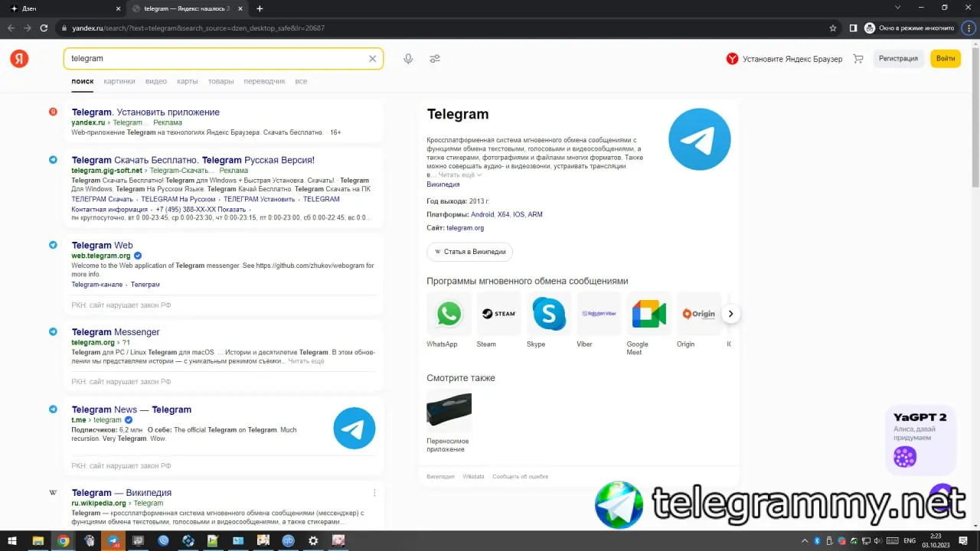Switch to the товары search tab
The image size is (980, 551).
pos(221,81)
